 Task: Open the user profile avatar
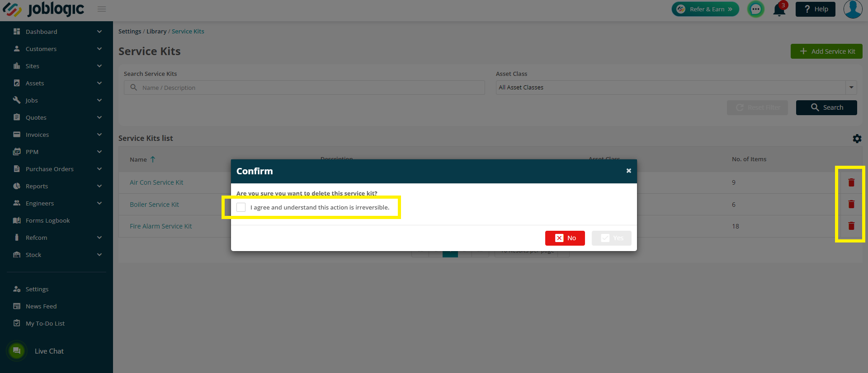coord(853,9)
